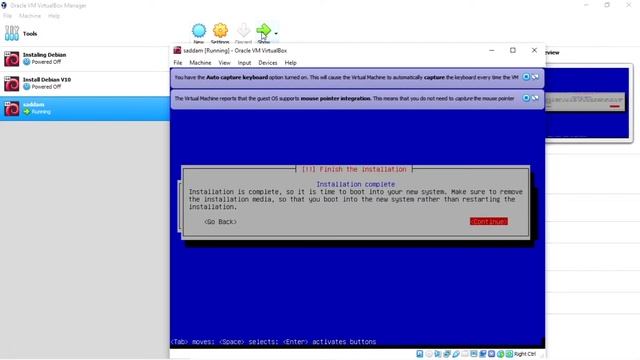640x360 pixels.
Task: Select the Installing Debian virtual machine
Action: tap(84, 59)
